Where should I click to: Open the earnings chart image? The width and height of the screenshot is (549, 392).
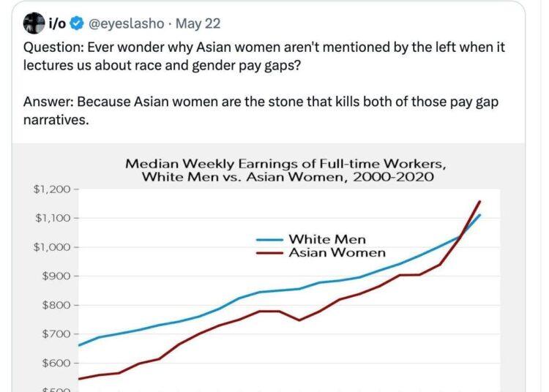[269, 268]
